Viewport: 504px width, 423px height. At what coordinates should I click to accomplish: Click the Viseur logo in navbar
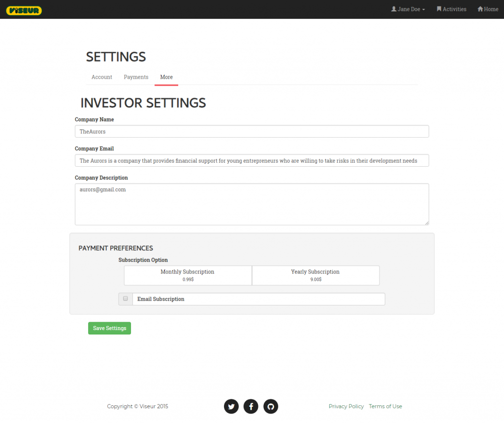pyautogui.click(x=24, y=10)
